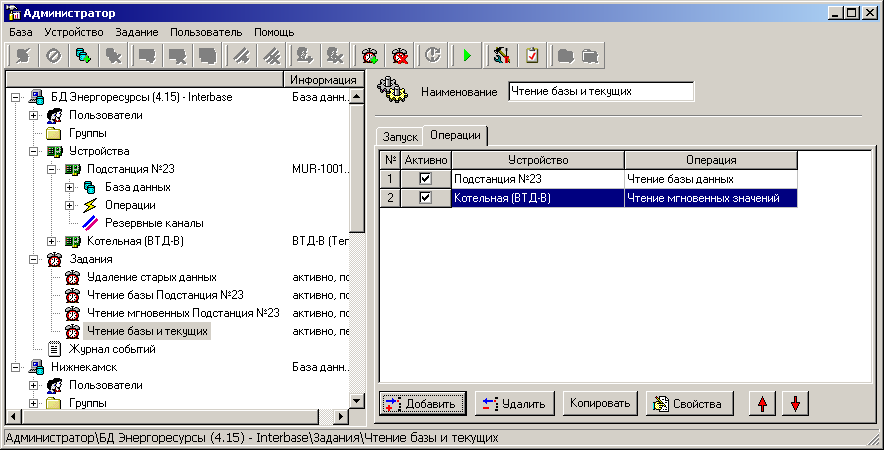Click the Удалить button

tap(514, 403)
